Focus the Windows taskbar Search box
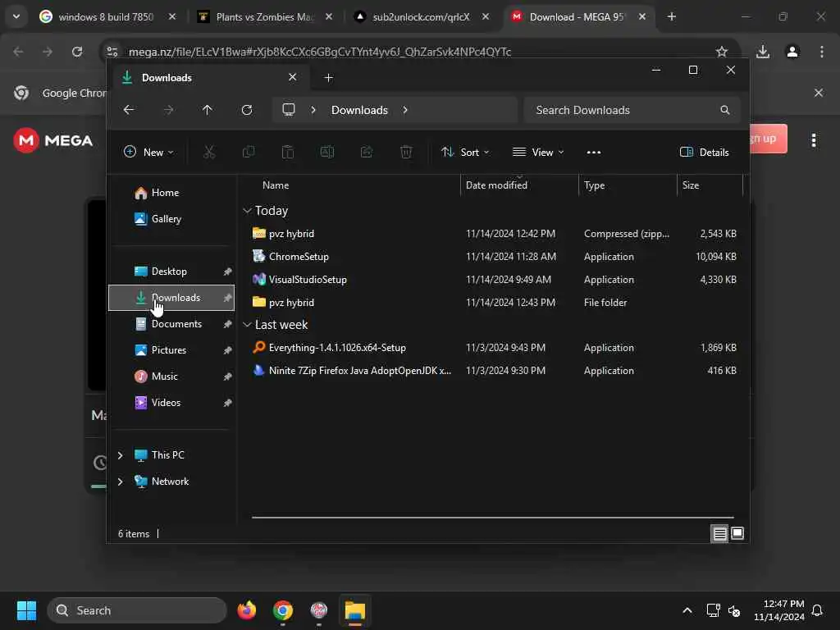840x630 pixels. [x=137, y=610]
